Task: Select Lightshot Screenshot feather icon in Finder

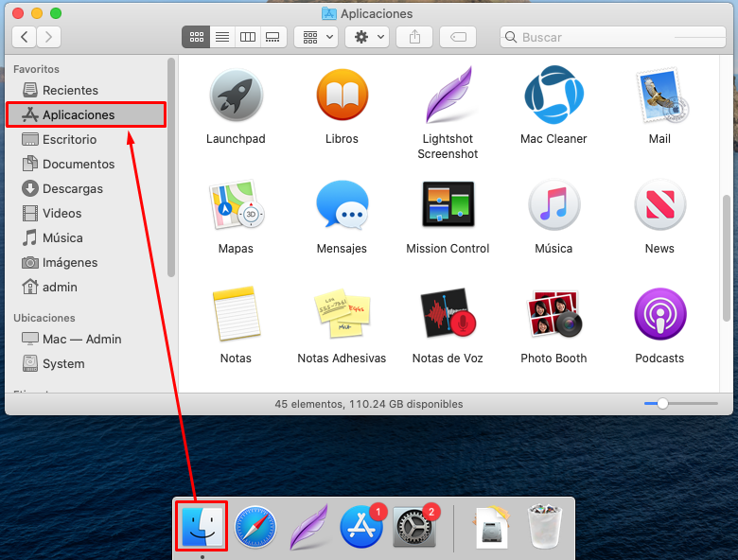Action: coord(448,96)
